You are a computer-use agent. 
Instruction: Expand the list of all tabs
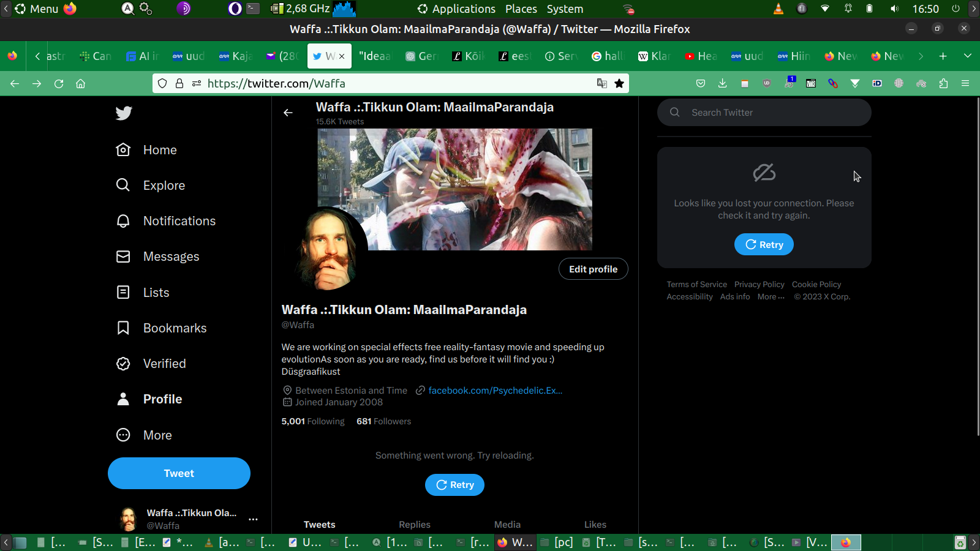[x=968, y=56]
